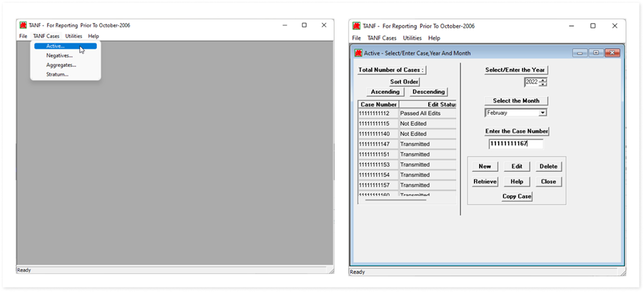Viewport: 644px width, 292px height.
Task: Sort cases with the Descending button
Action: click(429, 92)
